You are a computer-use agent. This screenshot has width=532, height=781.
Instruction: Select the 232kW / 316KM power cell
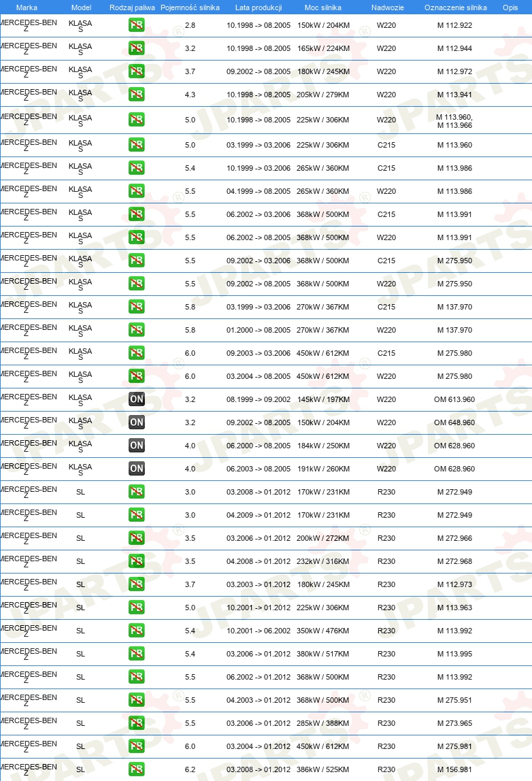pos(322,561)
